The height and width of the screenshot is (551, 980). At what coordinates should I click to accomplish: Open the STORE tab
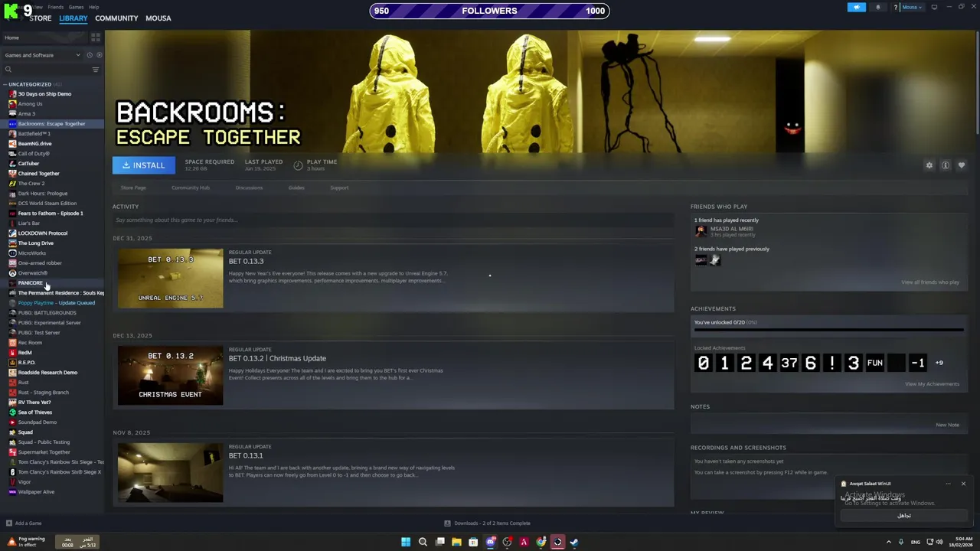point(40,18)
